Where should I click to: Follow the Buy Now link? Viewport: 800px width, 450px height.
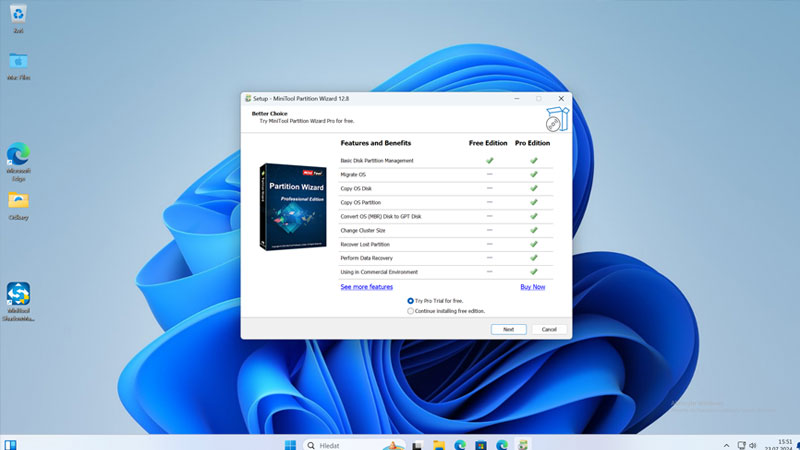point(532,287)
